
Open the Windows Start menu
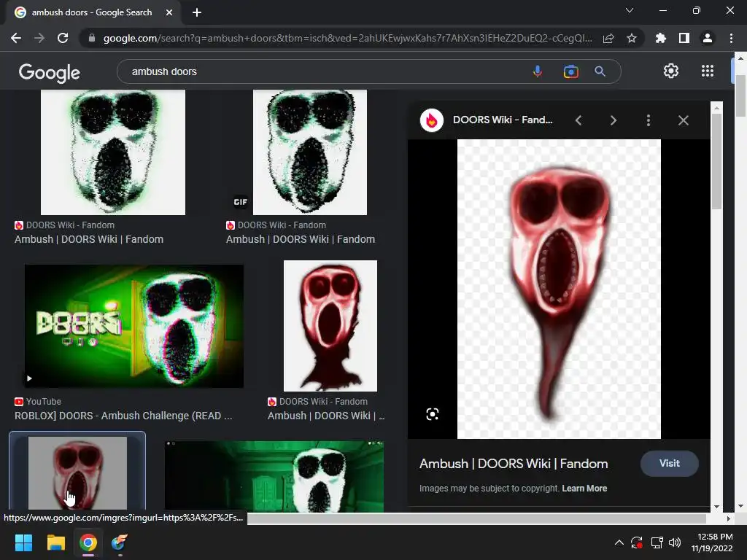(23, 542)
